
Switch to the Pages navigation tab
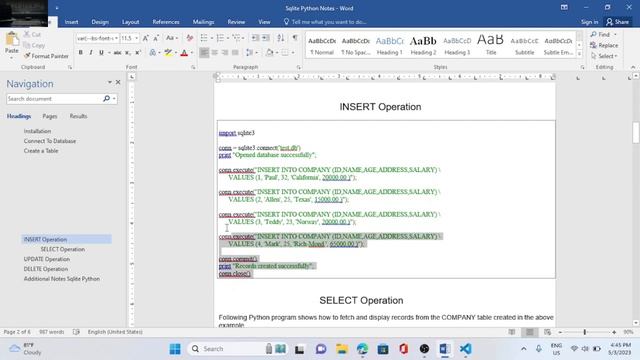pyautogui.click(x=50, y=116)
